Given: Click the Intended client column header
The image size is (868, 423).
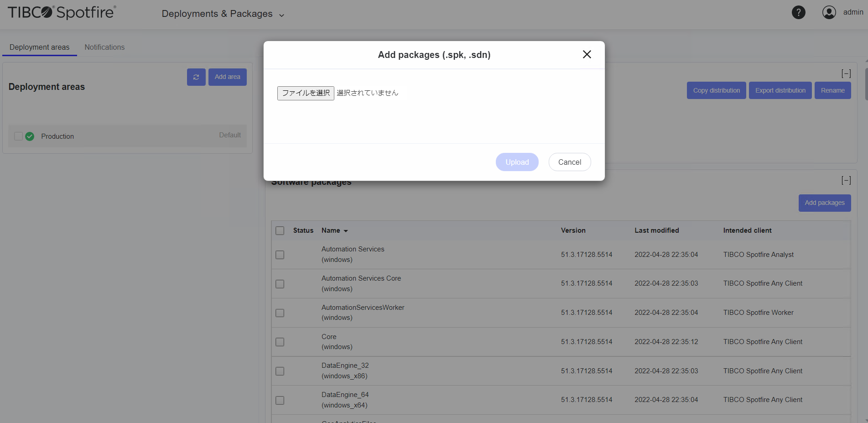Looking at the screenshot, I should pyautogui.click(x=747, y=230).
